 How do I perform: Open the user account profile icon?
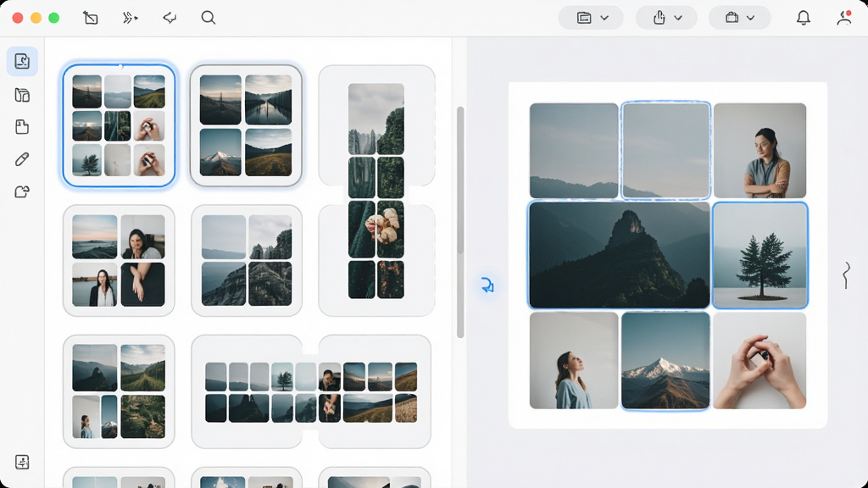pyautogui.click(x=843, y=18)
